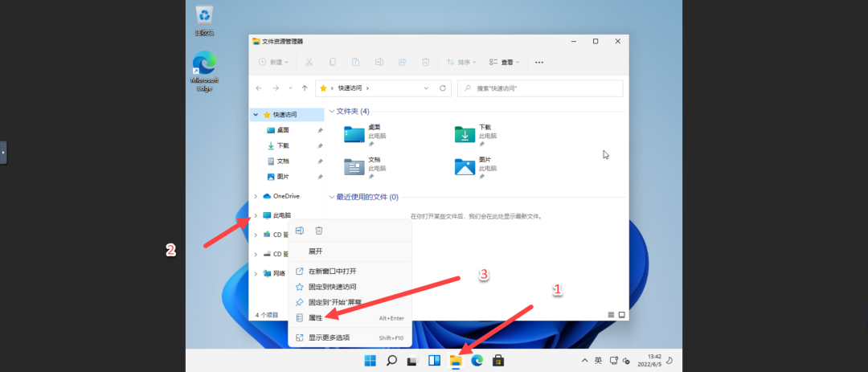
Task: Switch to the large thumbnails view button
Action: pyautogui.click(x=621, y=314)
